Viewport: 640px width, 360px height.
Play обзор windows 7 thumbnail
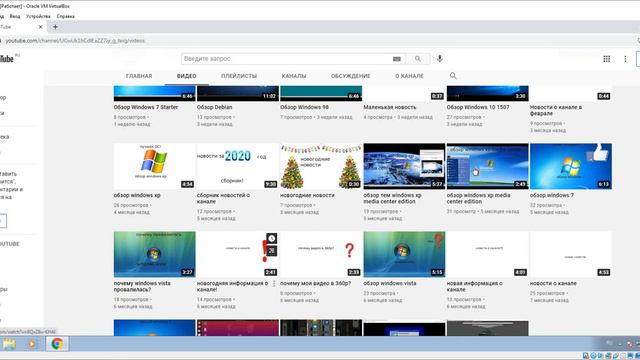point(571,166)
